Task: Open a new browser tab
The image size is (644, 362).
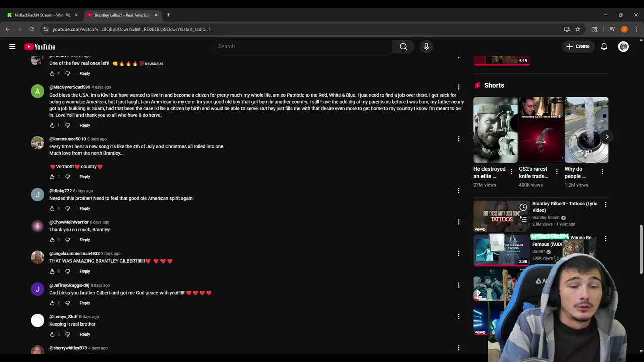Action: pyautogui.click(x=168, y=15)
